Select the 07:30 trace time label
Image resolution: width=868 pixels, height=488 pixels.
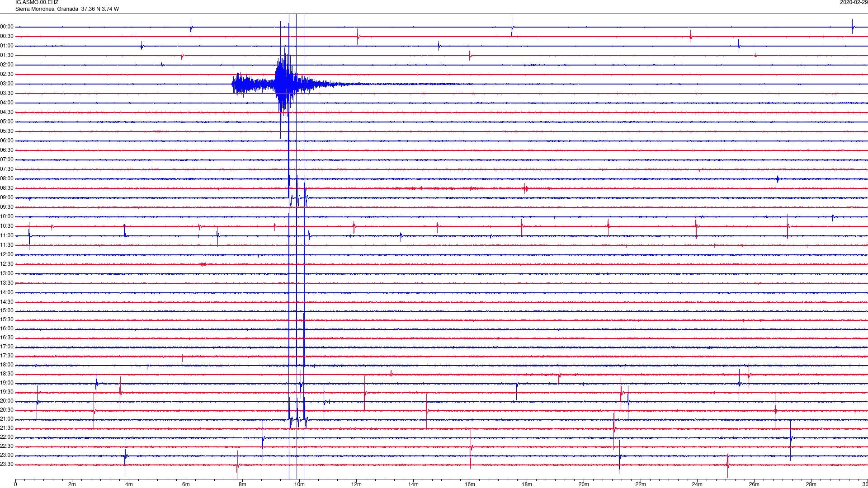coord(7,169)
